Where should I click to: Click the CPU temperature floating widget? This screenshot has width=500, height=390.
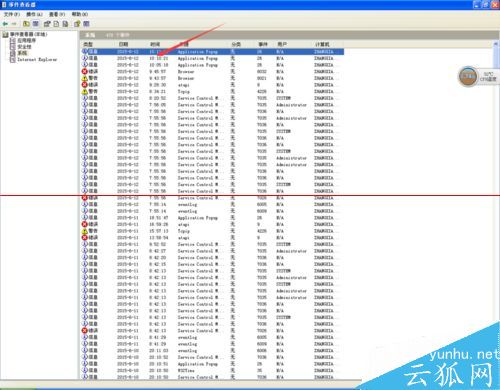477,76
